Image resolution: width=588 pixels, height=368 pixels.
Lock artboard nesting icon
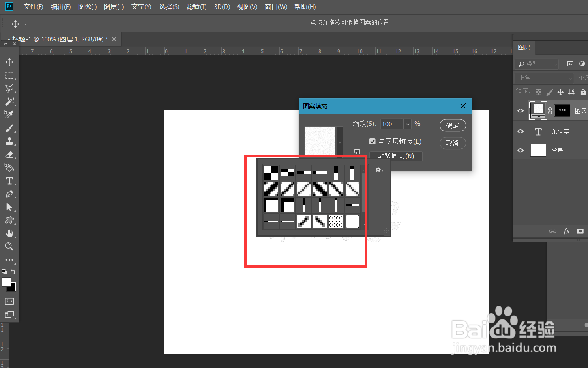click(x=572, y=92)
